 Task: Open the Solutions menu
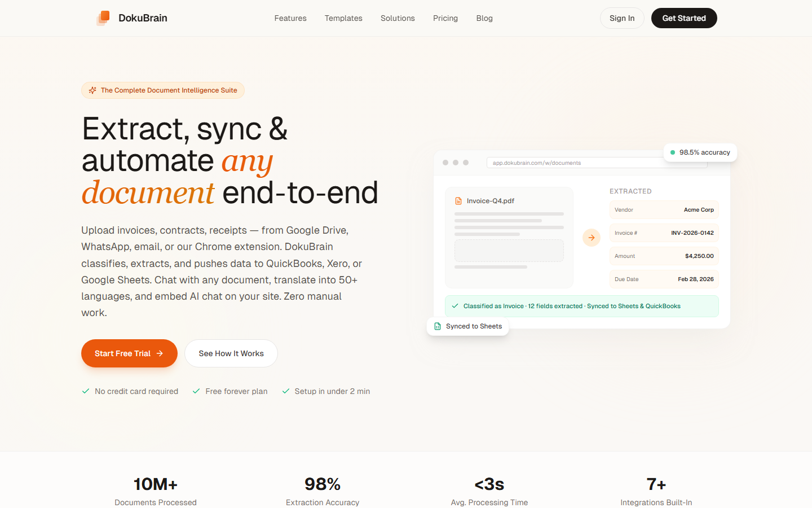398,18
